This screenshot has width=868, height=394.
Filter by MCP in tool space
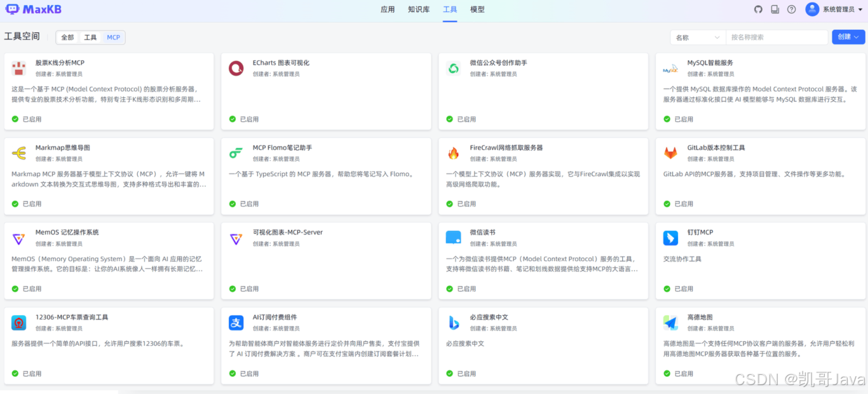pos(113,37)
